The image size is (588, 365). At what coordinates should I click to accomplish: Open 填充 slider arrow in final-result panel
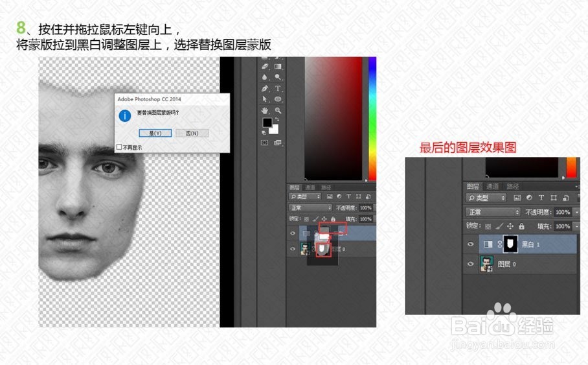(576, 226)
